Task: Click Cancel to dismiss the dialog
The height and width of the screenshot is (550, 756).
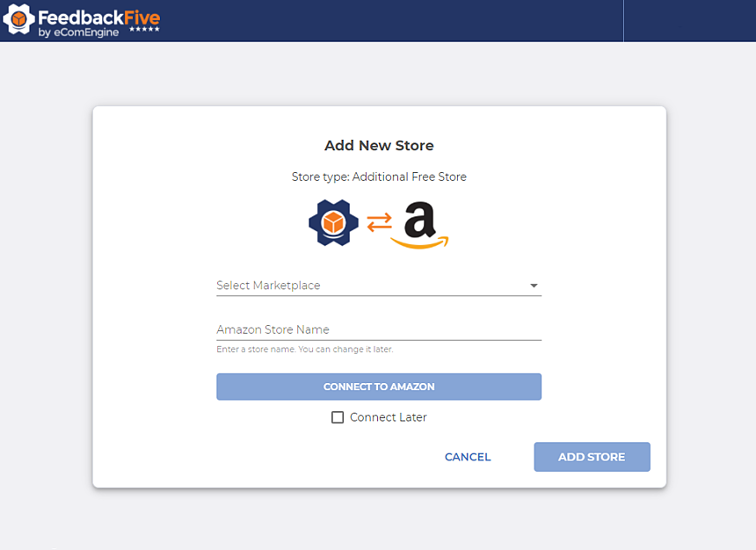Action: pos(468,457)
